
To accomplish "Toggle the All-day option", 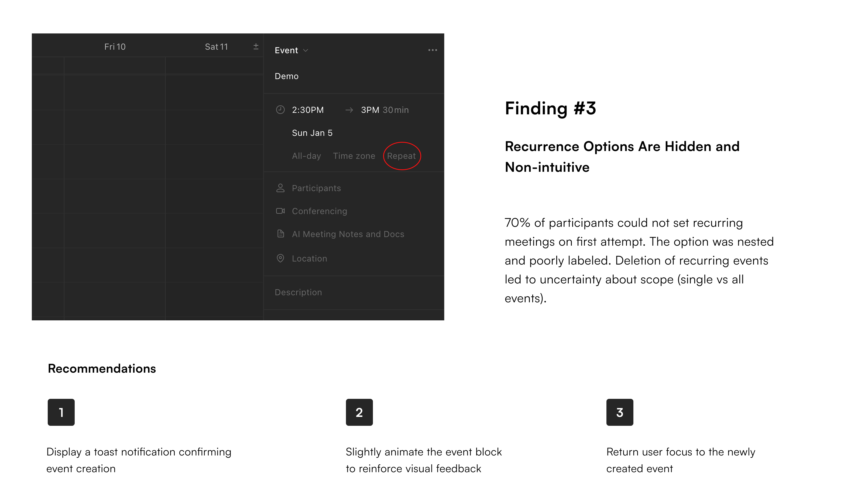I will point(306,156).
